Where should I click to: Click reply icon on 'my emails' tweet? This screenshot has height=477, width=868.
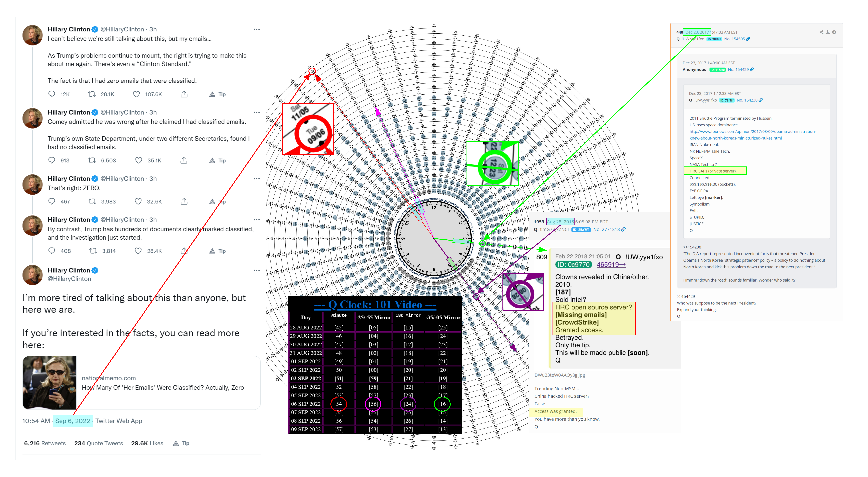click(52, 94)
